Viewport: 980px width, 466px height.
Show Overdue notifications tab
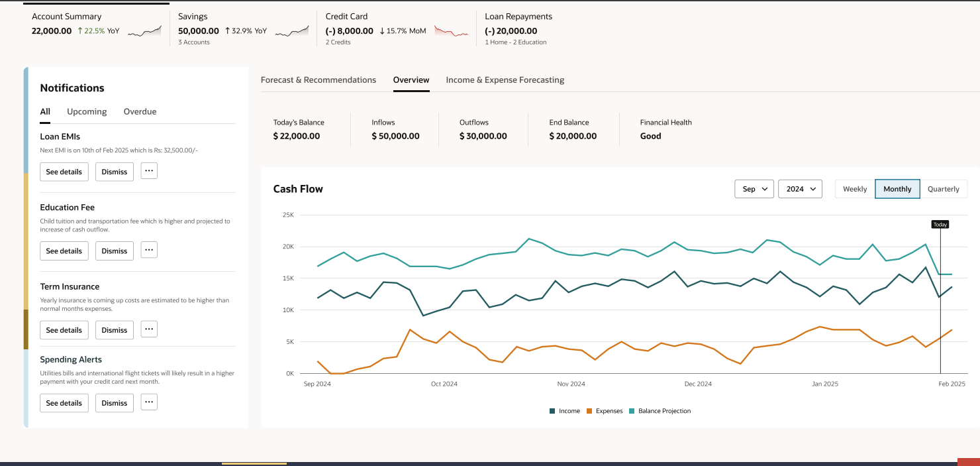tap(140, 112)
